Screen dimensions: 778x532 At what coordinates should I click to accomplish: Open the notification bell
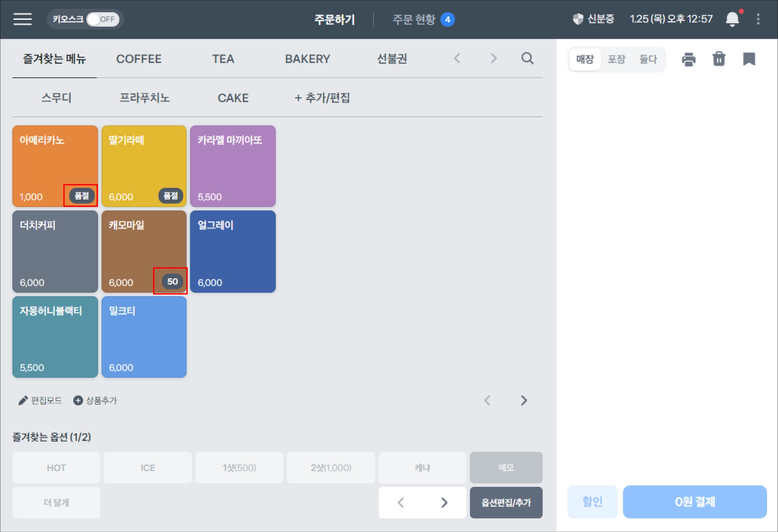(x=732, y=19)
